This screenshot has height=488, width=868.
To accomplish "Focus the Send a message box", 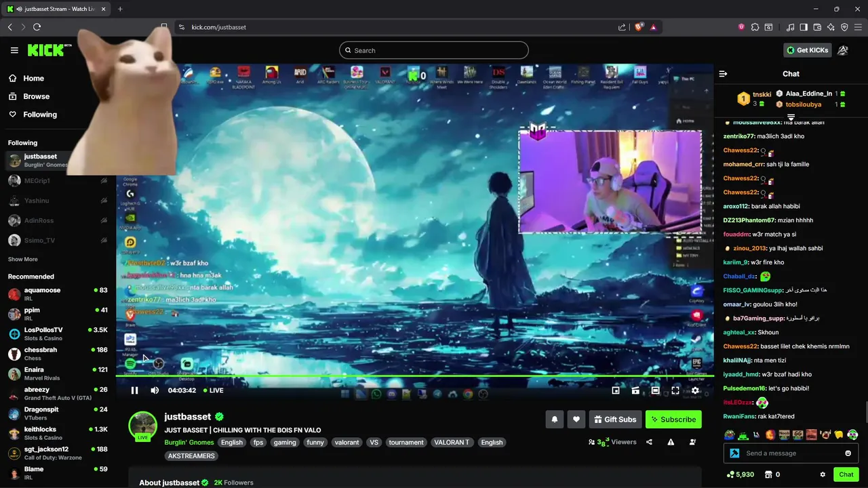I will click(x=791, y=453).
